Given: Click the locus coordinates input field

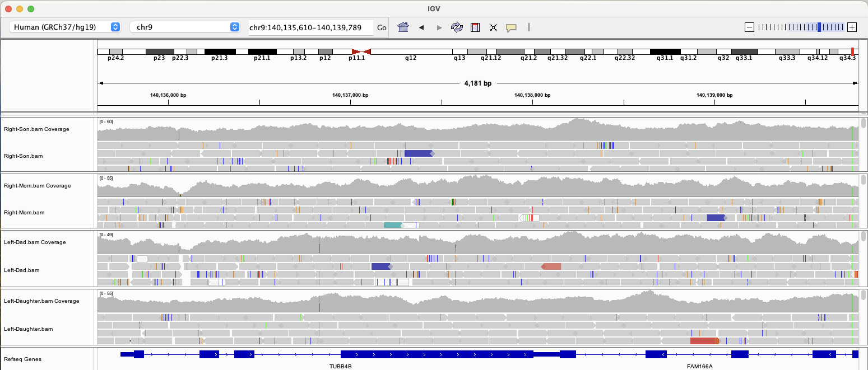Looking at the screenshot, I should click(x=310, y=27).
